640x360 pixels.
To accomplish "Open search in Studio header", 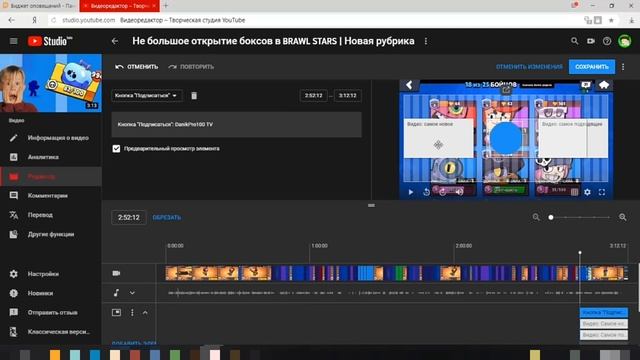I will [x=574, y=41].
